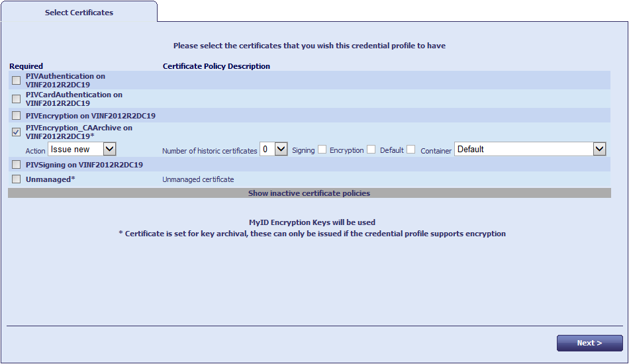Click the PIVSigning on VINF2012R2DC19 label
Viewport: 629px width, 364px height.
point(84,165)
